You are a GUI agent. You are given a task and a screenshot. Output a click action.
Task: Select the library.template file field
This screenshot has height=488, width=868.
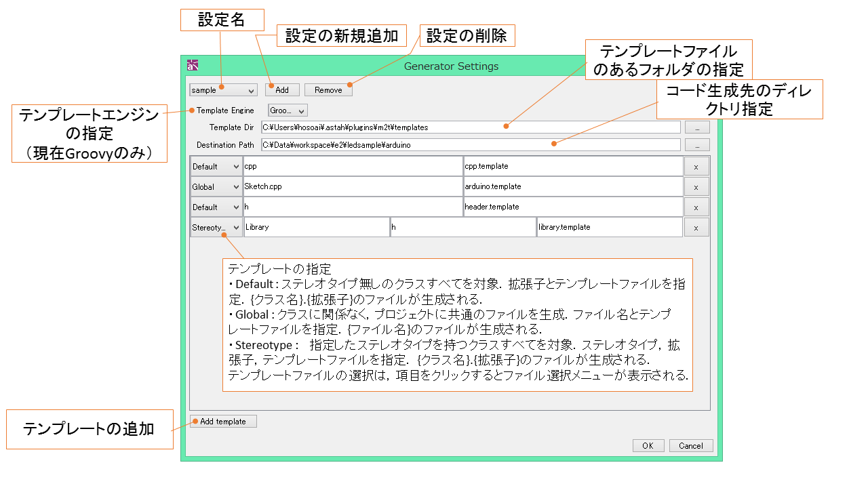pyautogui.click(x=610, y=227)
